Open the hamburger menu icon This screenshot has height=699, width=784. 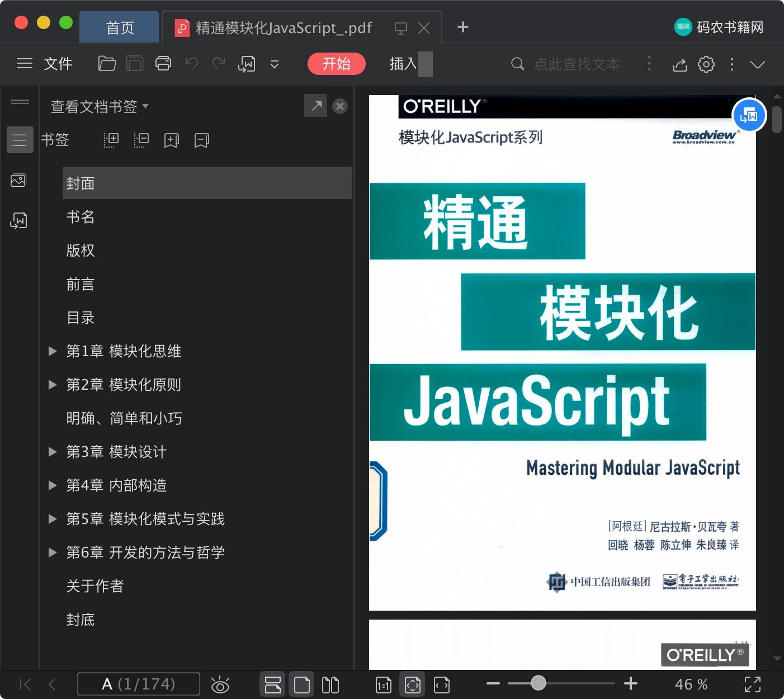click(x=25, y=64)
